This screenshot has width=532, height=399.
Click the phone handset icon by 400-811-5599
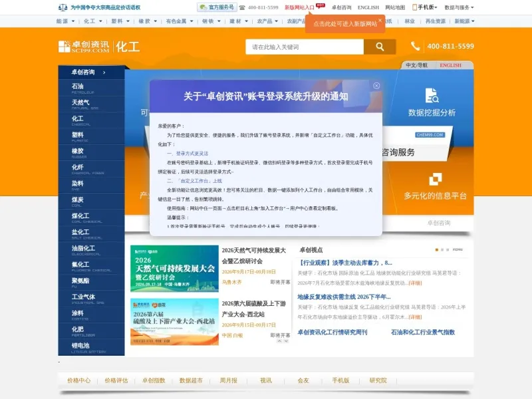(x=415, y=46)
